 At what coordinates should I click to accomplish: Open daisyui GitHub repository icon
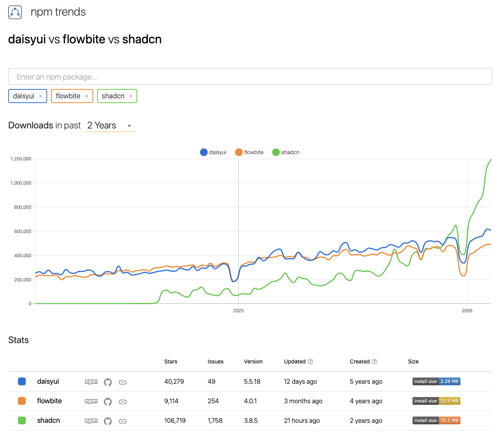[108, 382]
